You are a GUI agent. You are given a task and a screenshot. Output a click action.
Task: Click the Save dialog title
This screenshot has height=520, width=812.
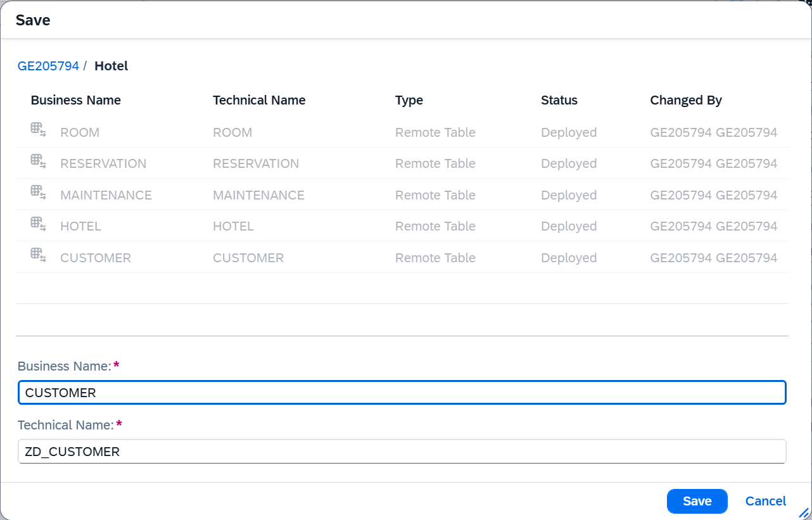point(33,20)
